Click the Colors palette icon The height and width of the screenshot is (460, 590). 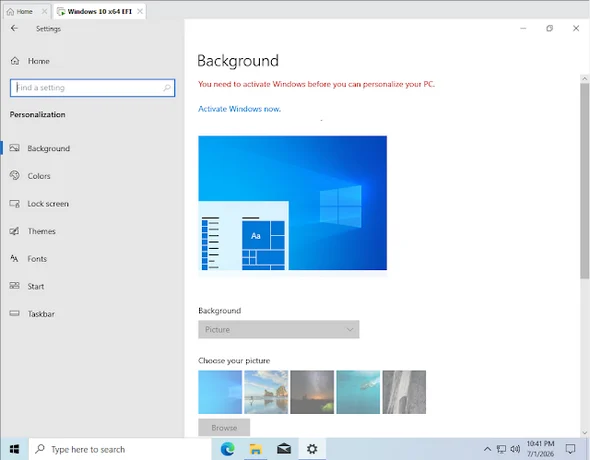(14, 175)
